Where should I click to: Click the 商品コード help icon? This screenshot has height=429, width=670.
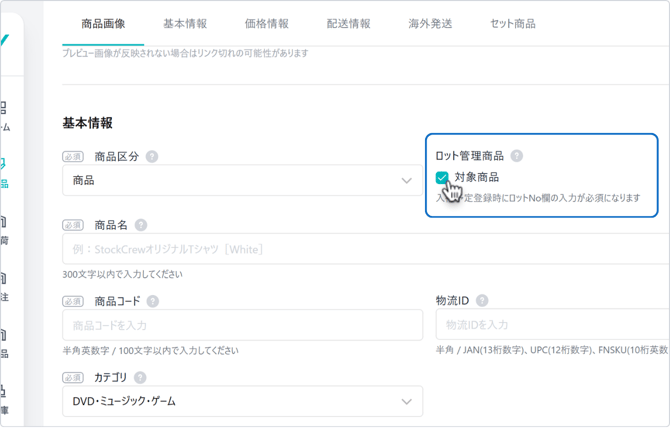pos(153,302)
